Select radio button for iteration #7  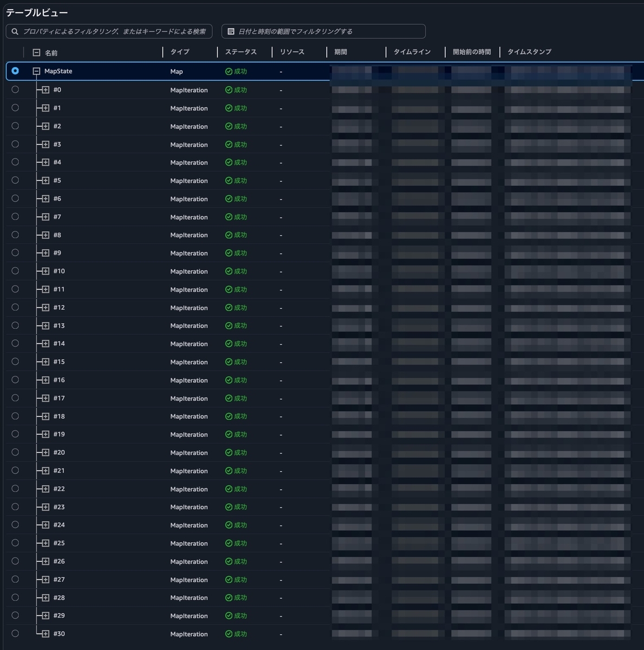click(x=15, y=217)
